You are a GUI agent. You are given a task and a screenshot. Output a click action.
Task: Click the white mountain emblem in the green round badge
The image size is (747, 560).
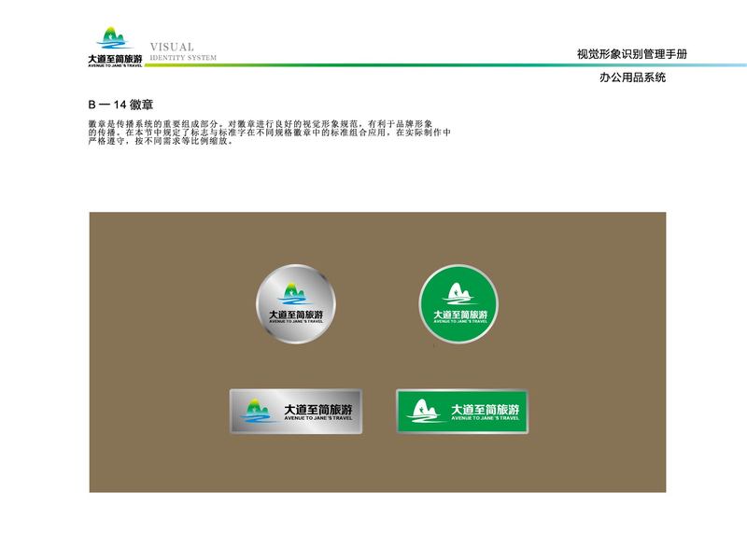pyautogui.click(x=458, y=294)
